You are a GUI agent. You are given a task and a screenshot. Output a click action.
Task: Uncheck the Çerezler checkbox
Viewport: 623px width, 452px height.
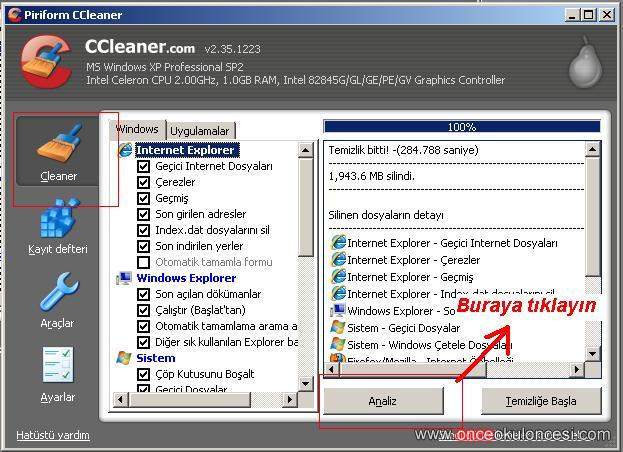pyautogui.click(x=143, y=182)
